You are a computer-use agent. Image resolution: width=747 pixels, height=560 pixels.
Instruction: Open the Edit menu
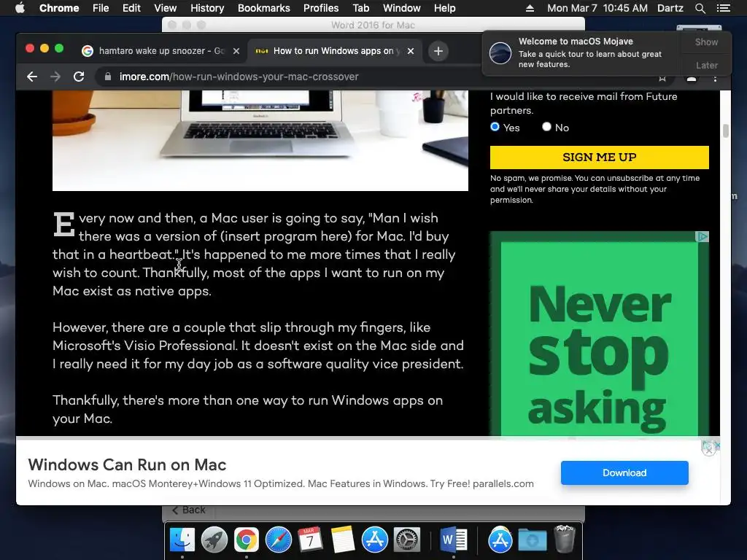pos(131,8)
